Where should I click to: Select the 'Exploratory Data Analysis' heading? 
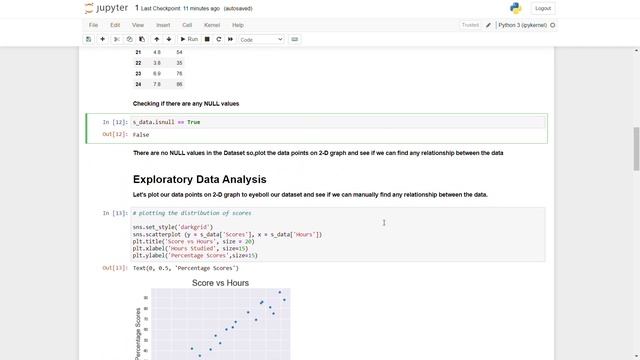[x=200, y=180]
